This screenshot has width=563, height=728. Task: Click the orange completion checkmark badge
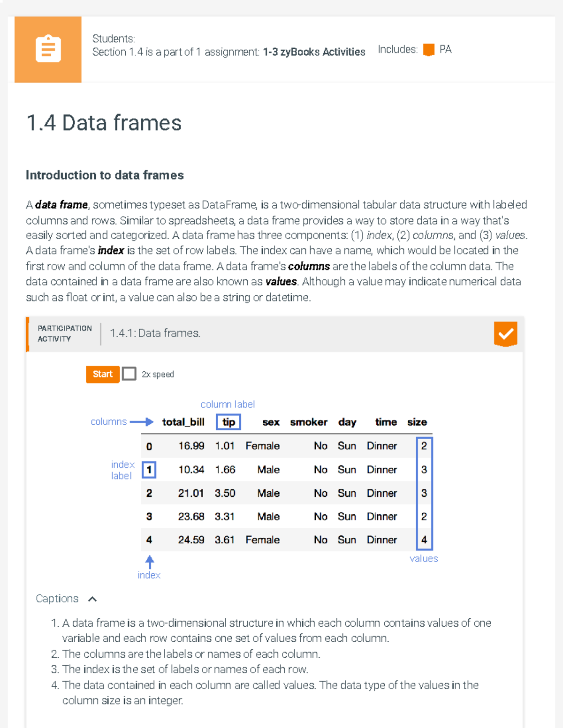point(505,334)
